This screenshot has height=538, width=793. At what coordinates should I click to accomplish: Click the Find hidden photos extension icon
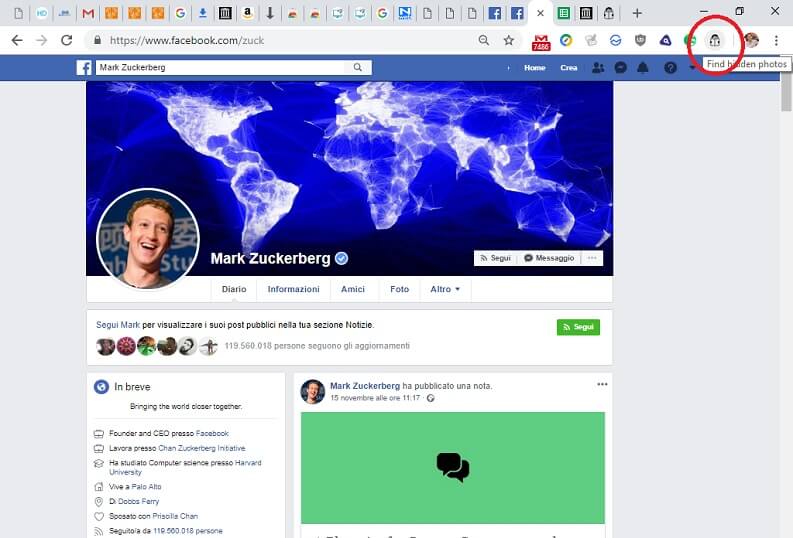click(715, 40)
